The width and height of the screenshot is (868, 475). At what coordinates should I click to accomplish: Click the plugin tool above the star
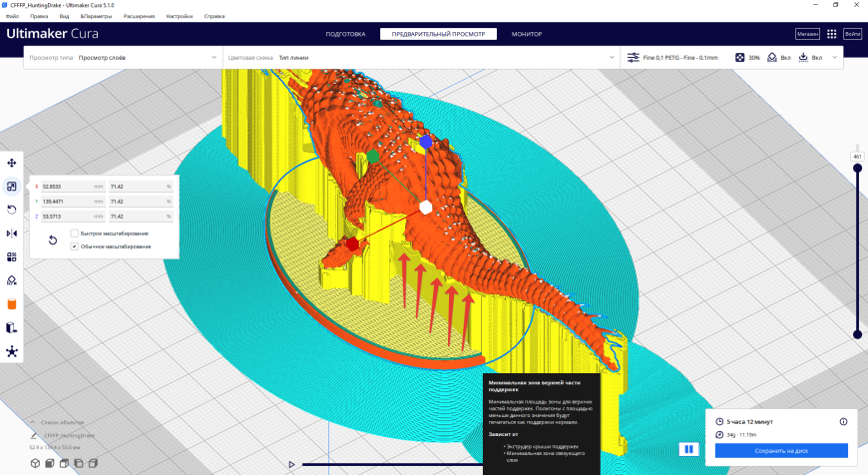12,327
